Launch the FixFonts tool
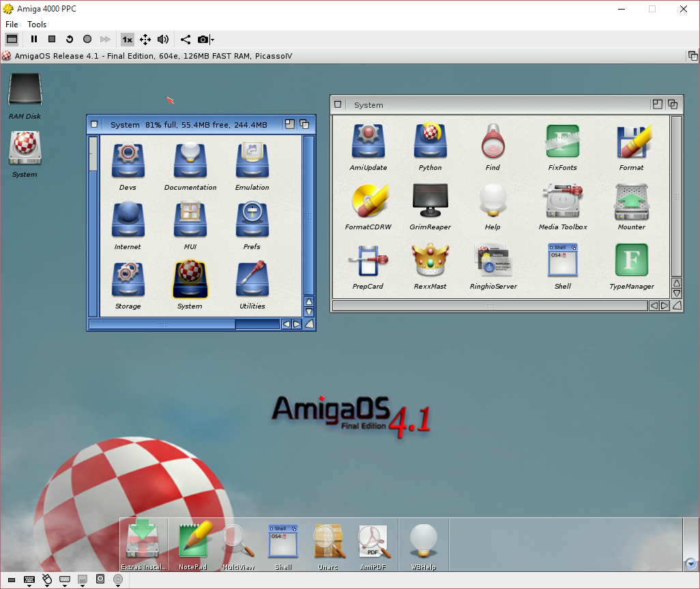The height and width of the screenshot is (589, 700). [562, 141]
